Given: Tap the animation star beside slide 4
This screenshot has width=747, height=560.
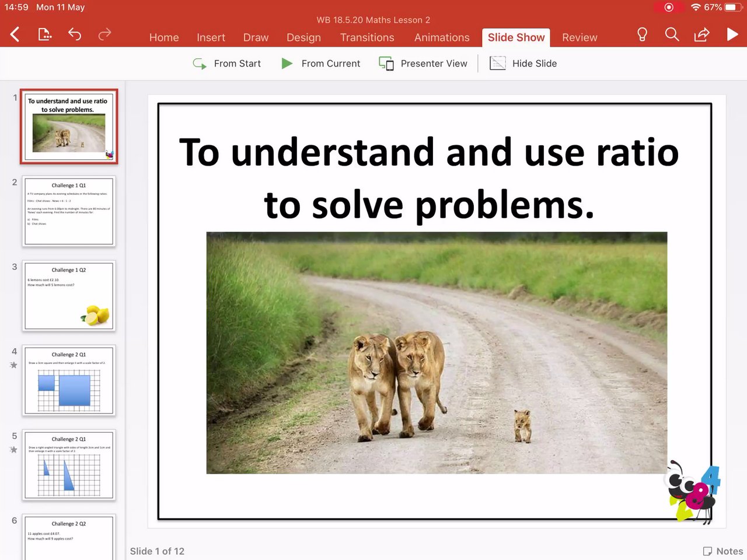Looking at the screenshot, I should click(13, 365).
